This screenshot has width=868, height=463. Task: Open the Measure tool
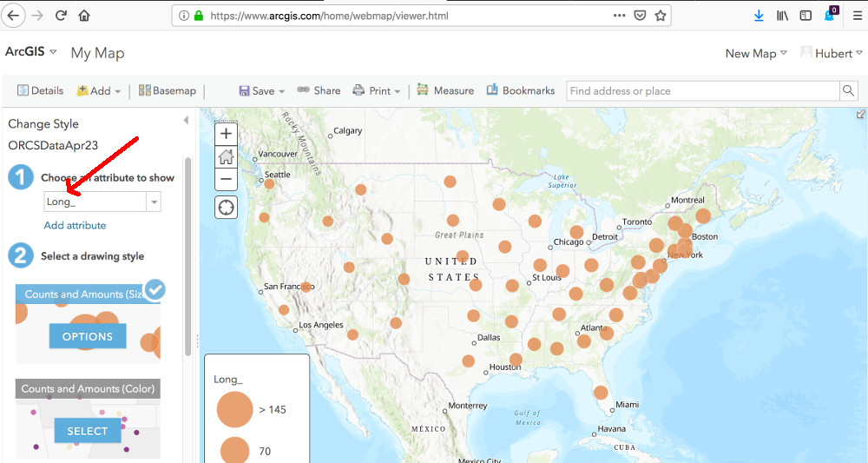pyautogui.click(x=445, y=90)
